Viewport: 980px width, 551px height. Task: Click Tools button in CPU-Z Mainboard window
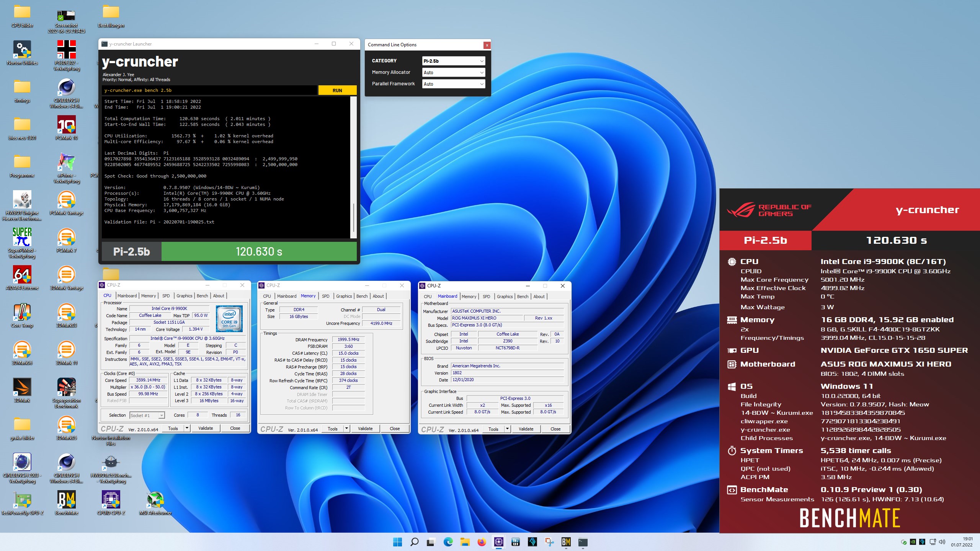pos(493,429)
